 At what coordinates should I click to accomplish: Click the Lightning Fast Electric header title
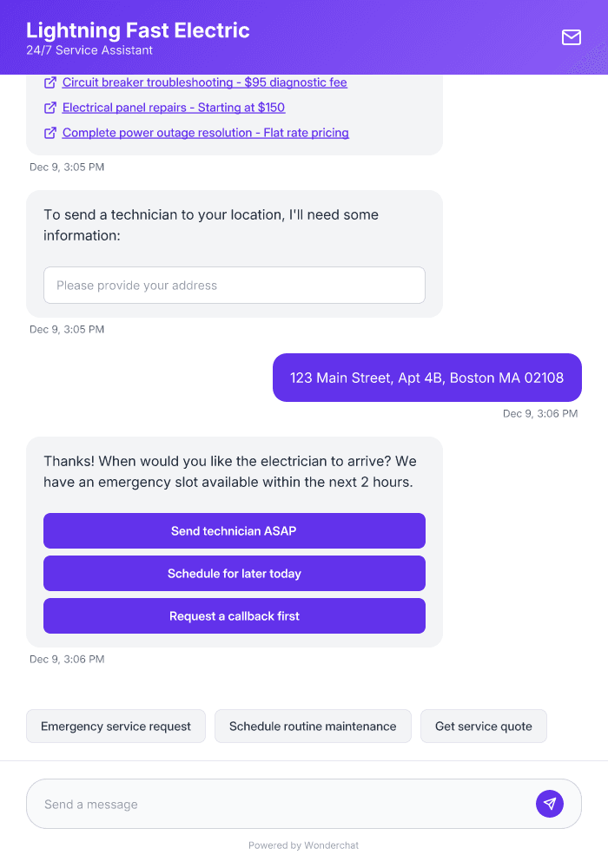pyautogui.click(x=139, y=30)
